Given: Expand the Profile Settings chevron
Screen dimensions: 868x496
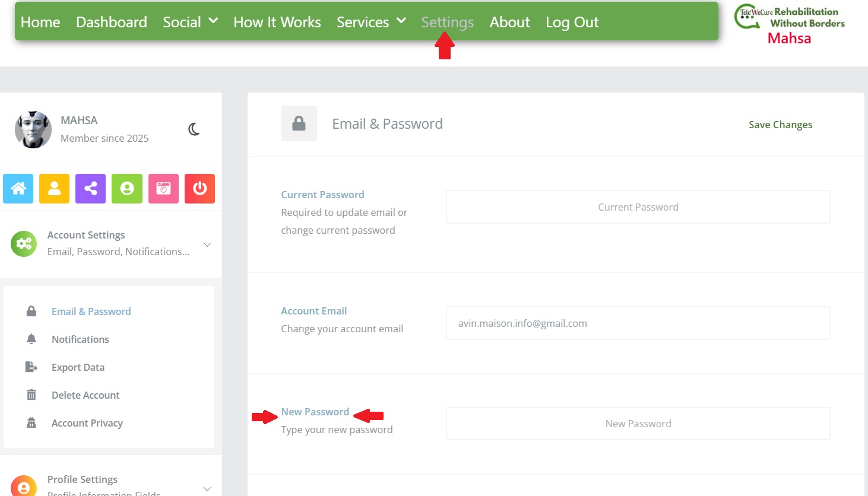Looking at the screenshot, I should point(207,489).
